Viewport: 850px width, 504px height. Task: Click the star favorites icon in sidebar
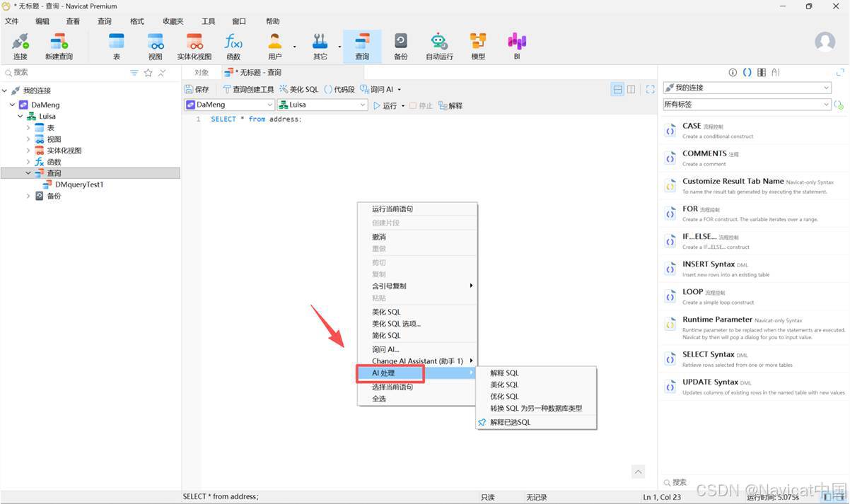click(149, 73)
